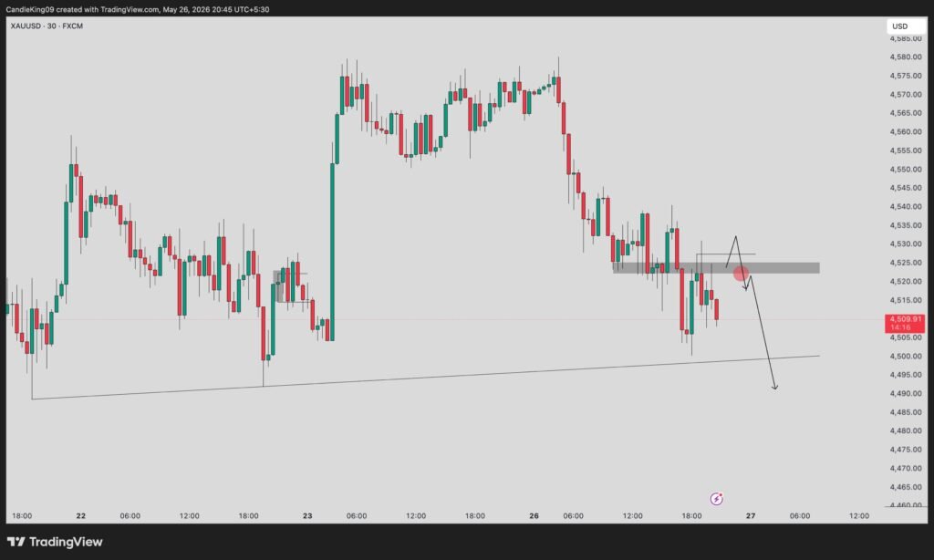
Task: Click the date label 22 on time axis
Action: [x=81, y=516]
